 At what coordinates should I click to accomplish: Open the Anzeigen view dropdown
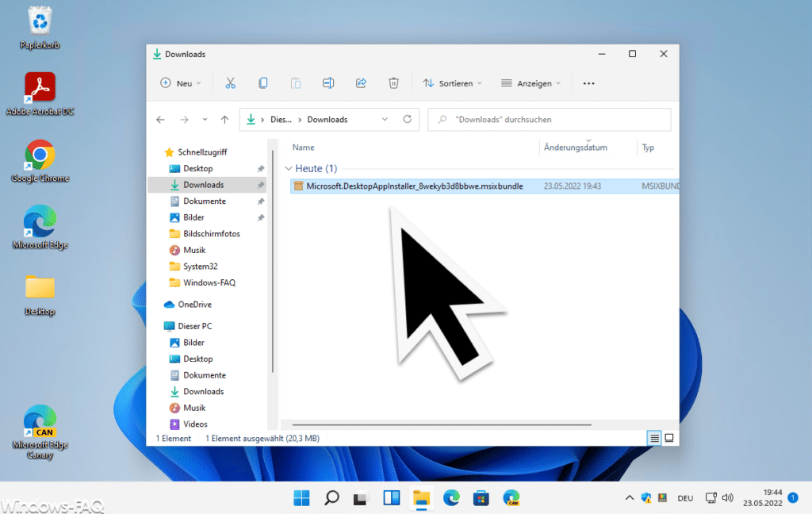pos(530,83)
